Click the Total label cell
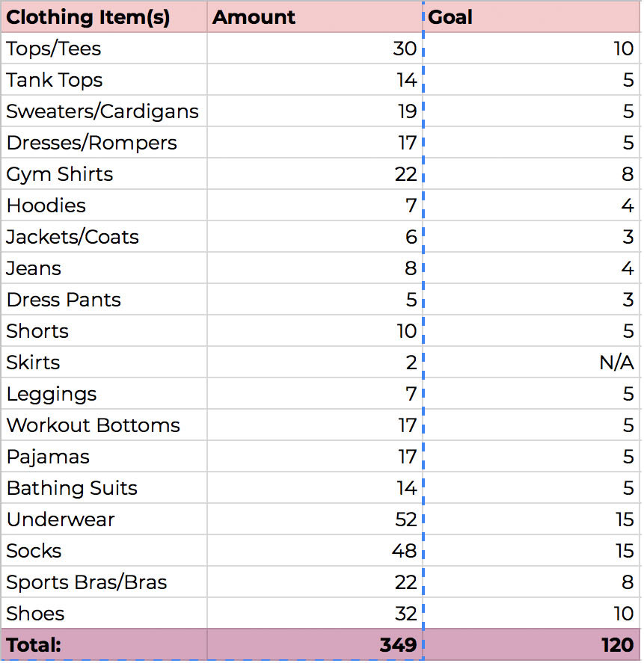This screenshot has height=663, width=644. pos(103,645)
